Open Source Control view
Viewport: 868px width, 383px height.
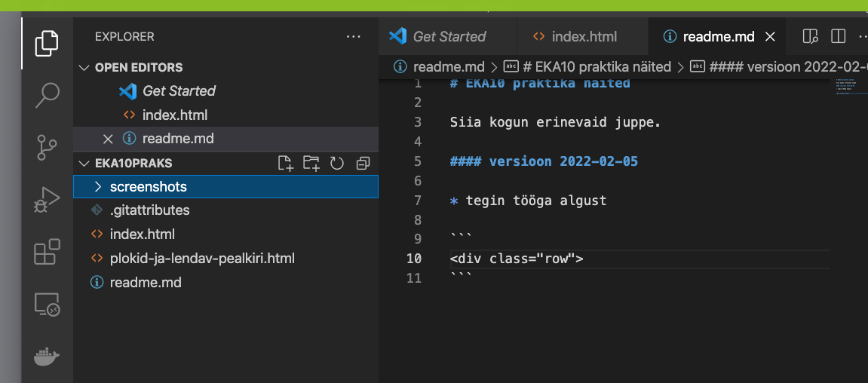[47, 148]
